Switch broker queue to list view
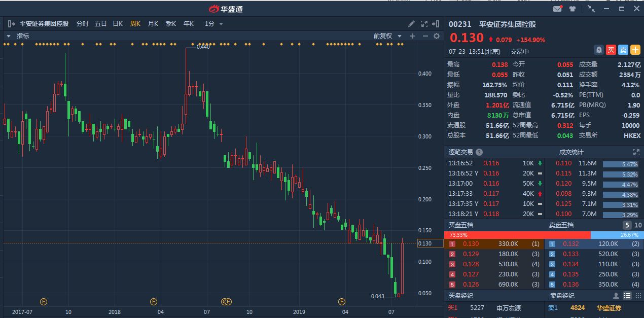The height and width of the screenshot is (318, 644). [x=627, y=296]
